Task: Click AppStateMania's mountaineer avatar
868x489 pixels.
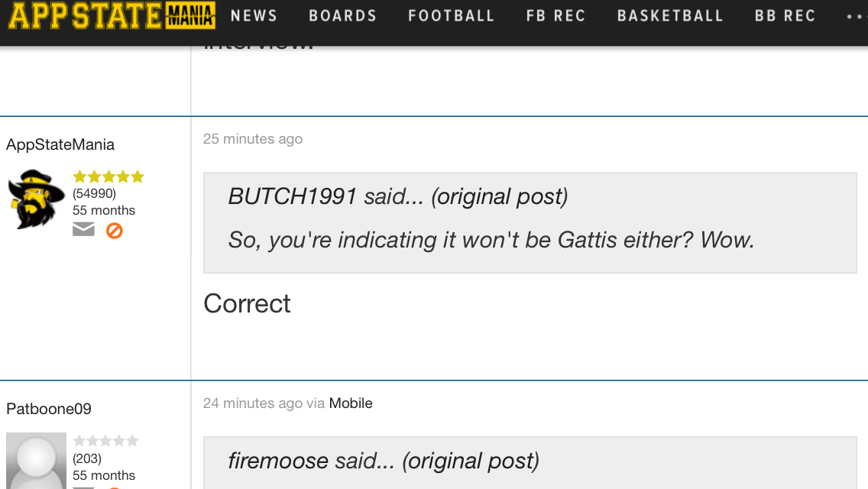Action: tap(36, 199)
